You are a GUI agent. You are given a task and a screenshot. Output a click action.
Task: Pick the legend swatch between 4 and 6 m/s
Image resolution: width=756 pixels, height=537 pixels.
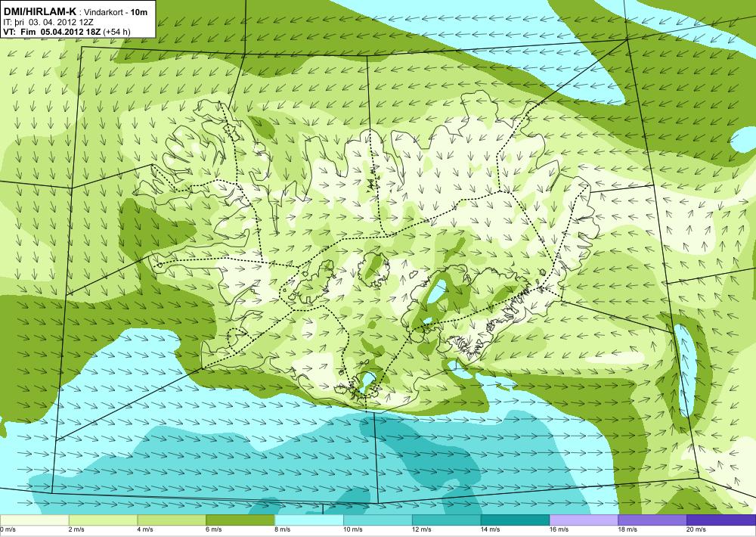coord(172,520)
